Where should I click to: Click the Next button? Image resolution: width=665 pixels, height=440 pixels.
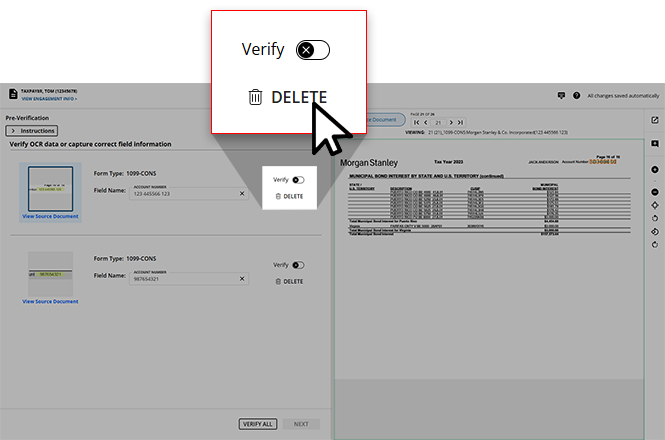[301, 424]
